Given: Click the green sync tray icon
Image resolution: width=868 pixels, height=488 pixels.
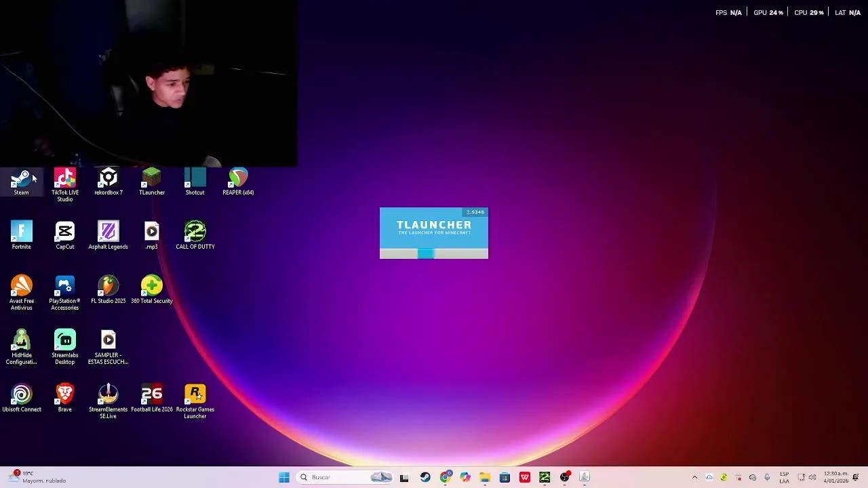Looking at the screenshot, I should tap(724, 477).
